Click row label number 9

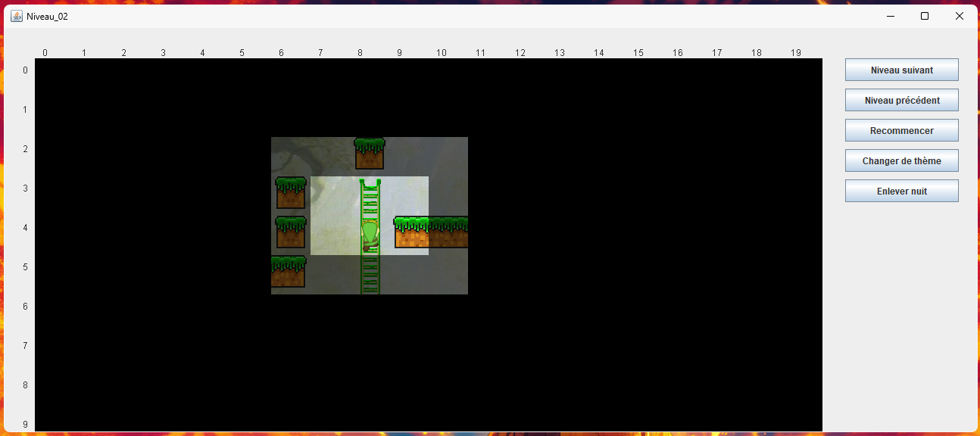25,425
